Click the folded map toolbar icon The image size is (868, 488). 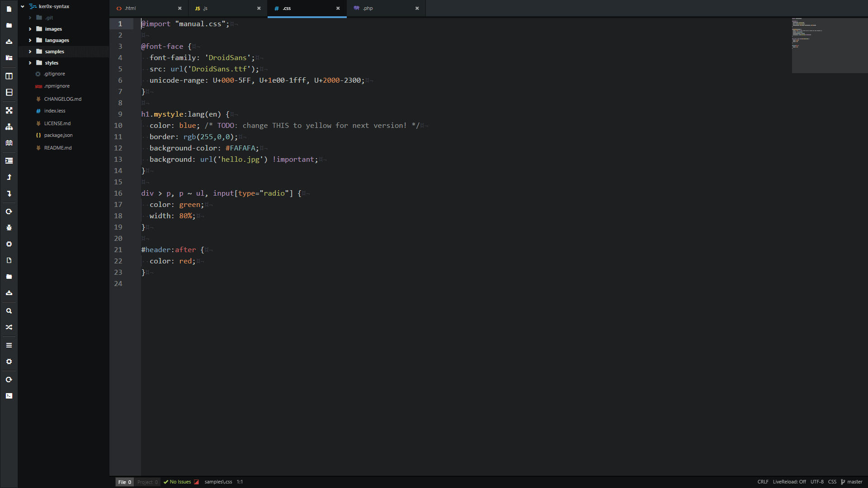[x=9, y=143]
